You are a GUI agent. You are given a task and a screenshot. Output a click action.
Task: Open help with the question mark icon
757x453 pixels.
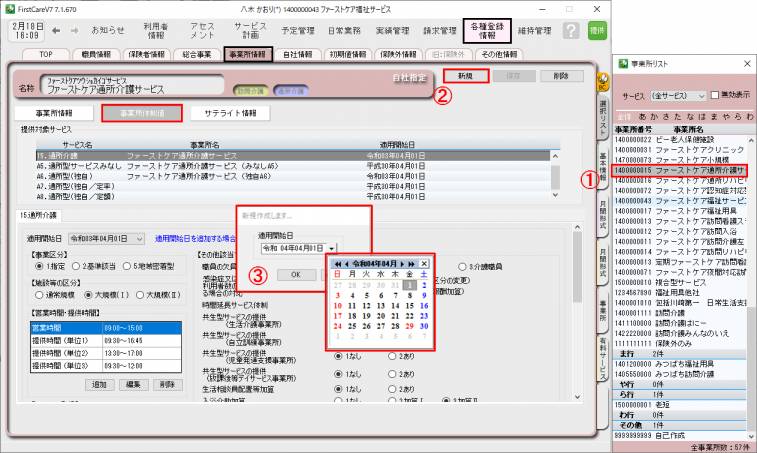pos(571,31)
